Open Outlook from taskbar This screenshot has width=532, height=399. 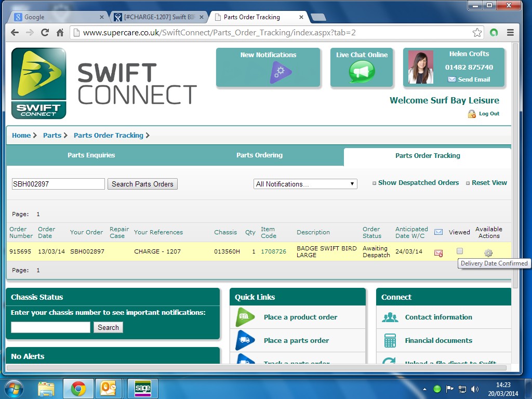coord(109,389)
